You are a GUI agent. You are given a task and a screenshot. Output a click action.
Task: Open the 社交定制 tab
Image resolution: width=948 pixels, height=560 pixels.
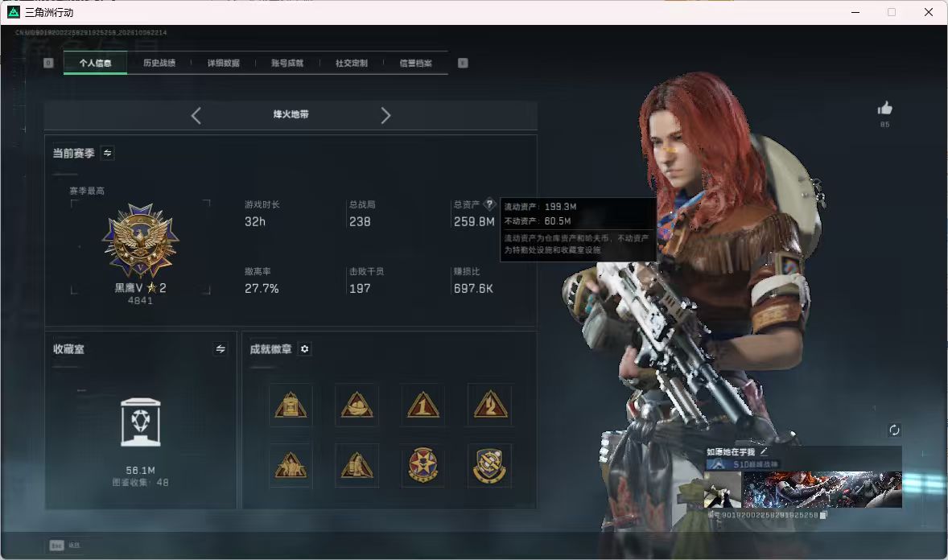(x=351, y=63)
